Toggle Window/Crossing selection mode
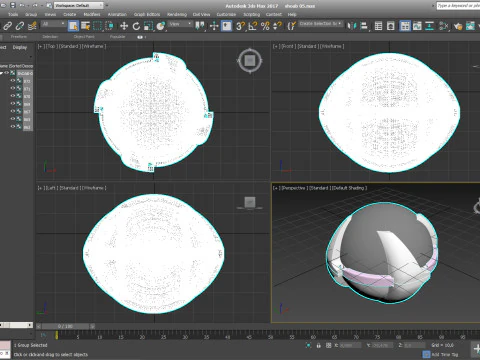The width and height of the screenshot is (480, 360). 109,26
